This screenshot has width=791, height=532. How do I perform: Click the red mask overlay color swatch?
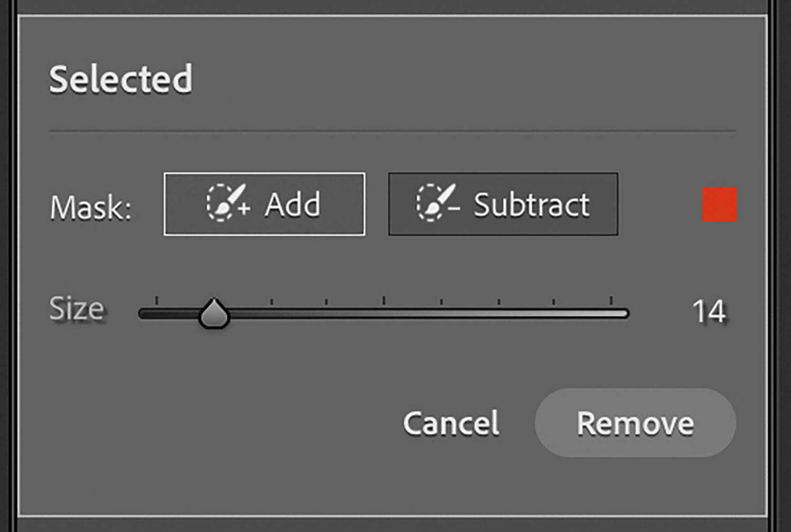[719, 204]
